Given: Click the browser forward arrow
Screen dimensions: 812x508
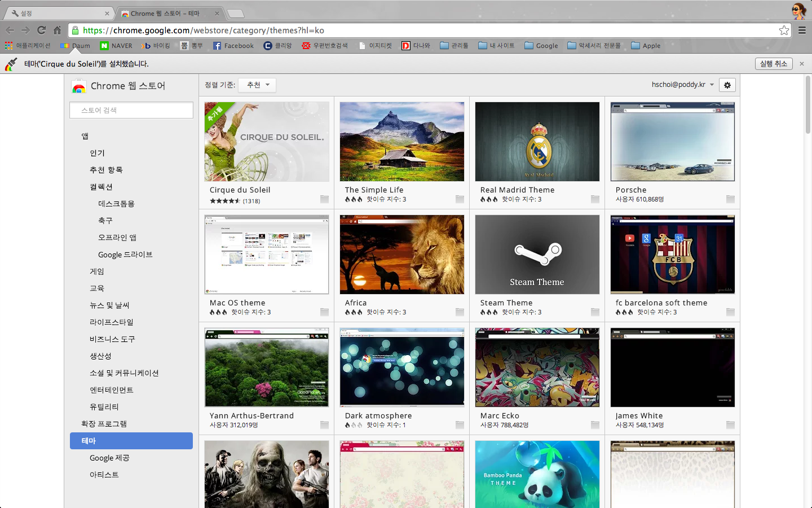Looking at the screenshot, I should pyautogui.click(x=25, y=30).
